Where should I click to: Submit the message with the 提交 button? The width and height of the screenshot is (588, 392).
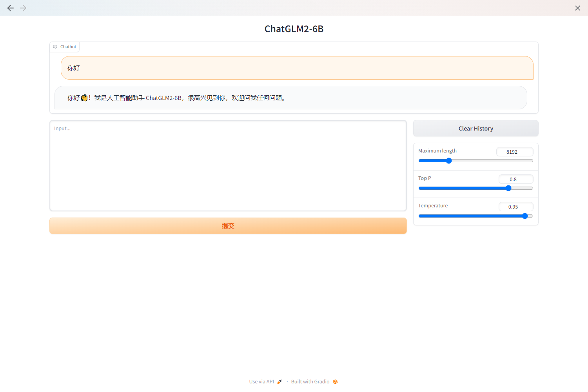coord(228,226)
